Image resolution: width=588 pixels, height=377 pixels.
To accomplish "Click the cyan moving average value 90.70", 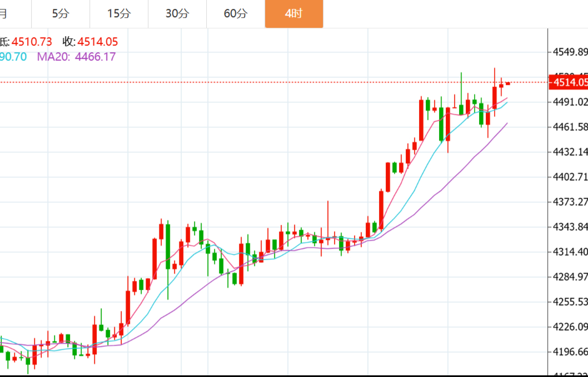I will pos(13,57).
